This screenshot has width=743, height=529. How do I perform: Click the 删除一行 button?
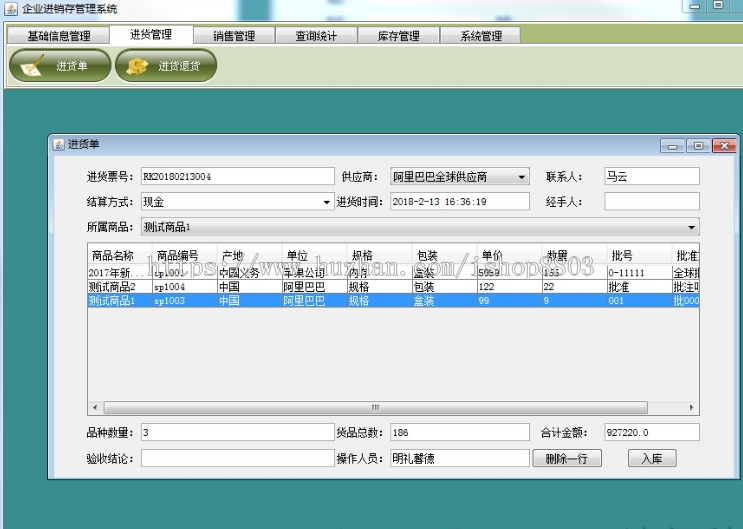pyautogui.click(x=567, y=458)
